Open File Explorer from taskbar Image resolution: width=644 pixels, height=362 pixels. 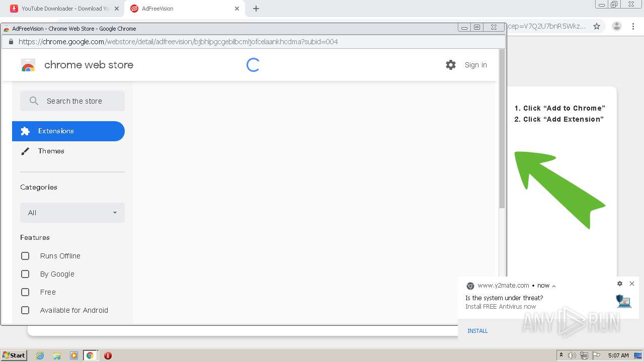[x=57, y=355]
